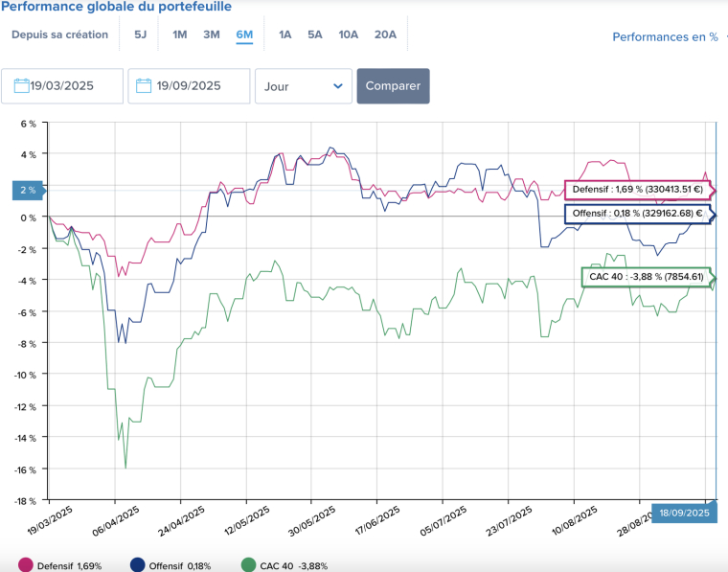Click the start date calendar icon
Screen dimensions: 728x572
point(21,86)
